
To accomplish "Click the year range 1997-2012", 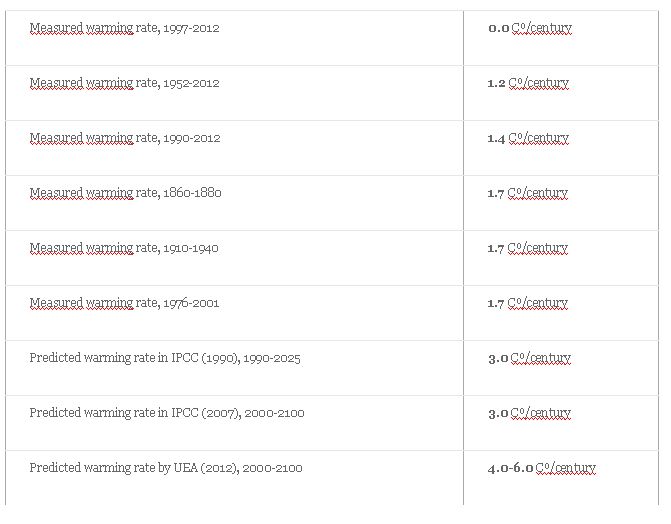I will tap(189, 28).
